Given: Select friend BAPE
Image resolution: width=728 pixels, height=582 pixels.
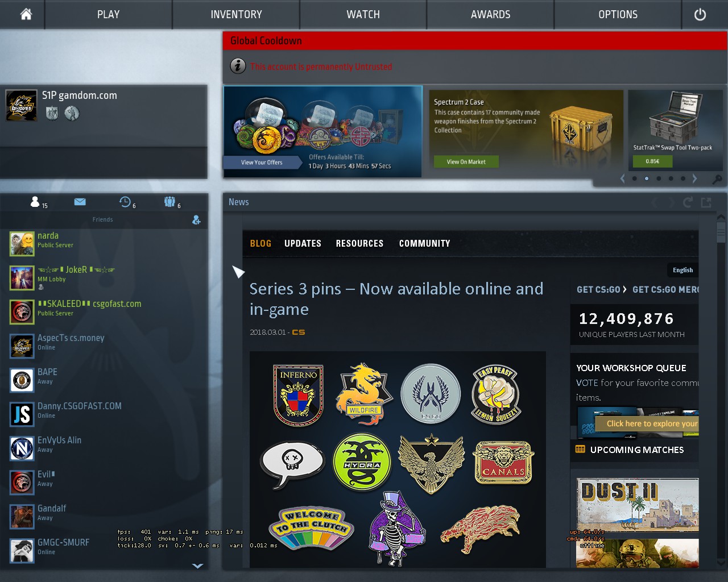Looking at the screenshot, I should 108,380.
